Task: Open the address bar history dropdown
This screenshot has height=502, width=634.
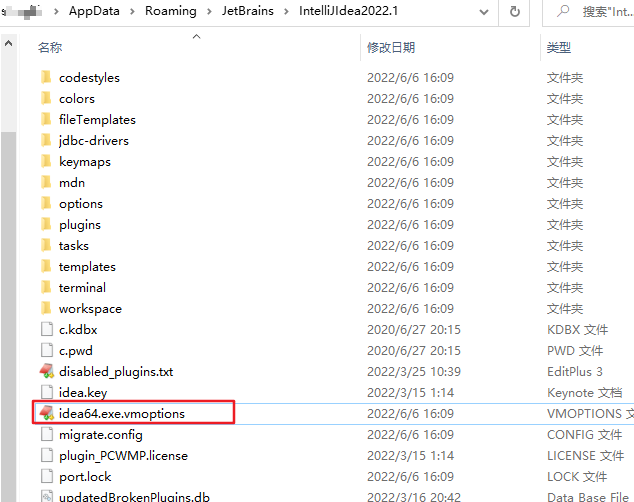Action: click(x=484, y=12)
